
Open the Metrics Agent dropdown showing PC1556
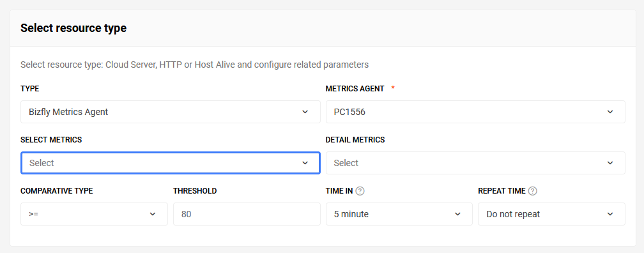click(x=475, y=112)
